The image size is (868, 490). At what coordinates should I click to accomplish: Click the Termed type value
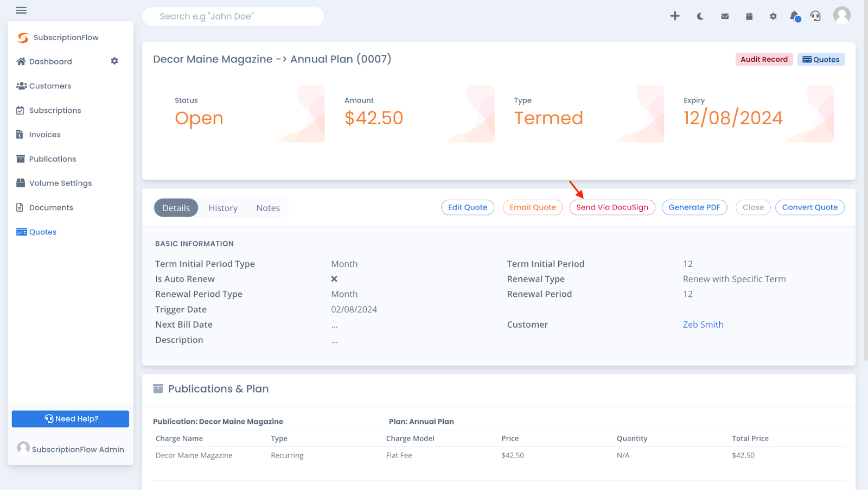(548, 118)
